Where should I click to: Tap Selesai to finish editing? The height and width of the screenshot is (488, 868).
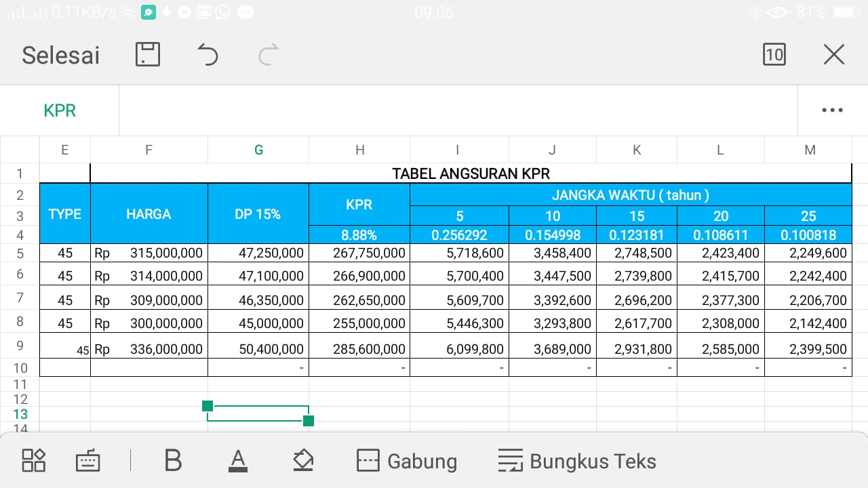click(61, 55)
